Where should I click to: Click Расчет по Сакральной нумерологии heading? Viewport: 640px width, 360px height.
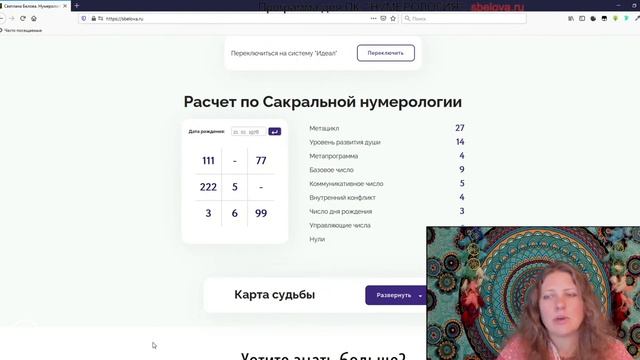point(323,102)
